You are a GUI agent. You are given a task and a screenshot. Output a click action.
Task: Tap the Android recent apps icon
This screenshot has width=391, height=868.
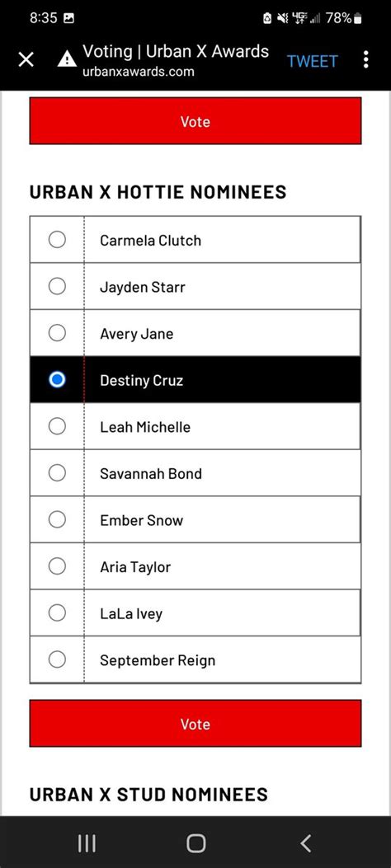(x=87, y=843)
